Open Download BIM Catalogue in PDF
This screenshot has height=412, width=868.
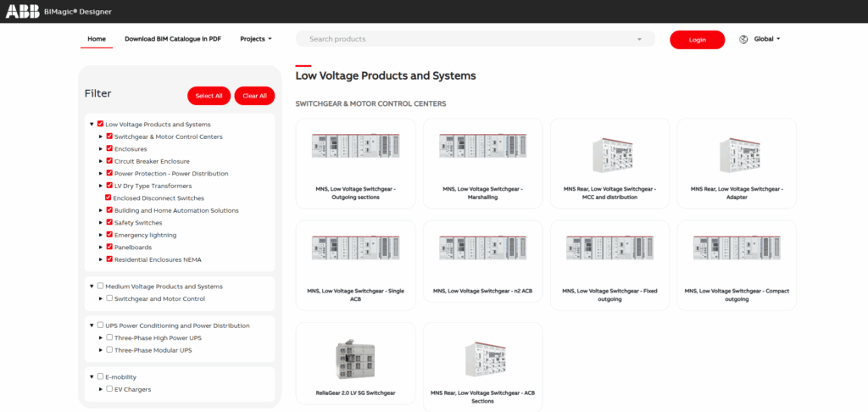[x=173, y=39]
